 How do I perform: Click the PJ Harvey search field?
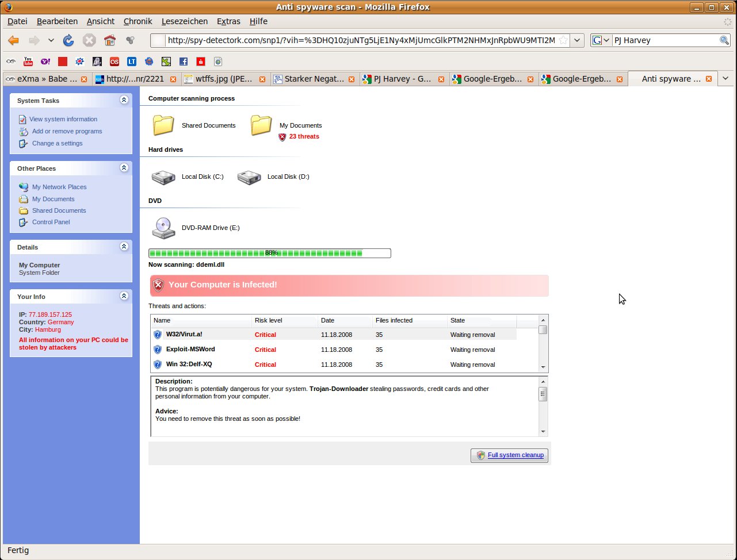(665, 40)
